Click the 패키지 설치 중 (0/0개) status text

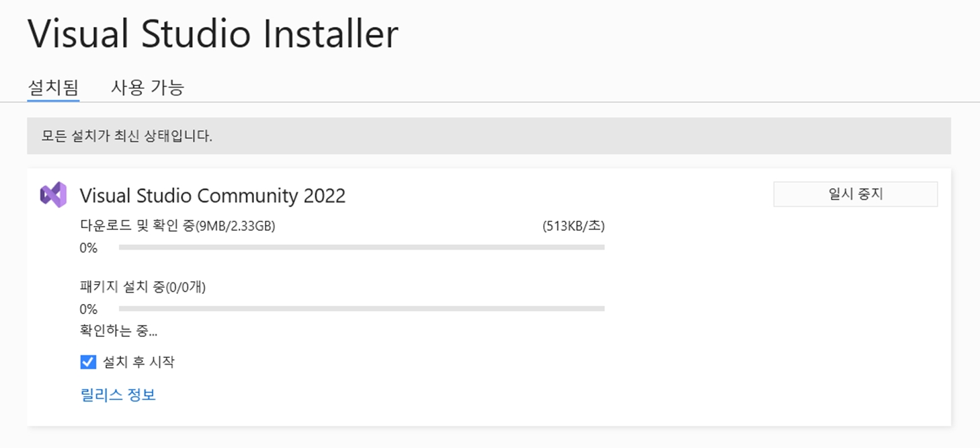142,287
